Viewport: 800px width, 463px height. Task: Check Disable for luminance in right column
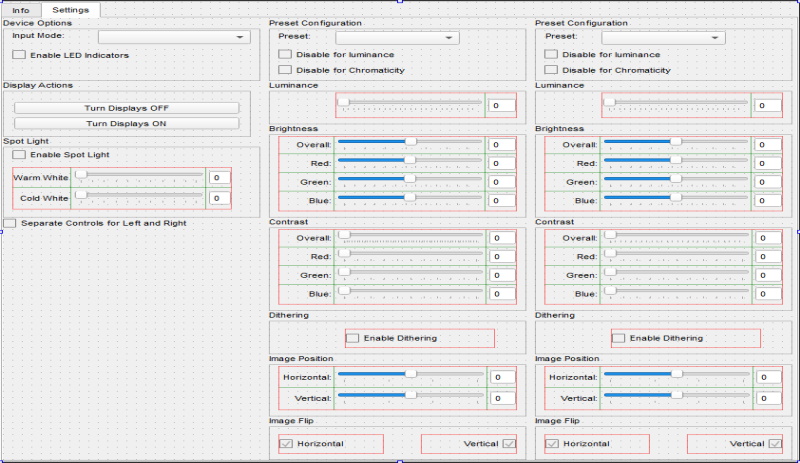point(603,54)
